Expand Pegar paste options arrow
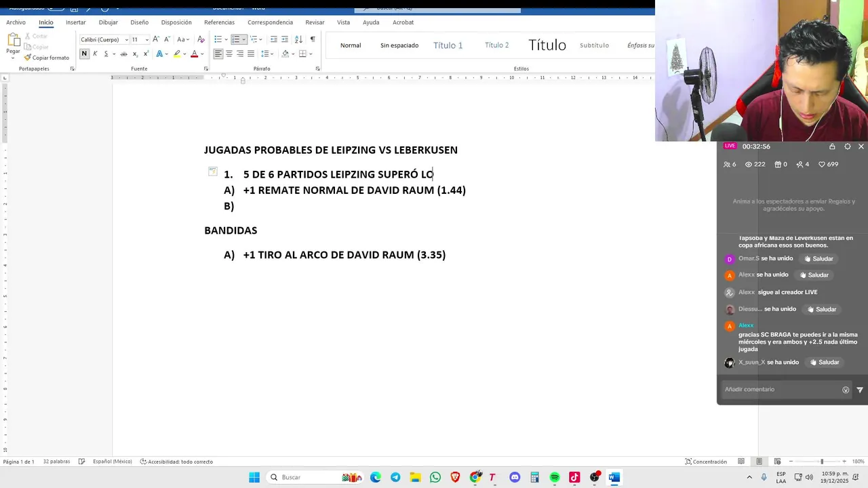The image size is (868, 488). click(13, 58)
